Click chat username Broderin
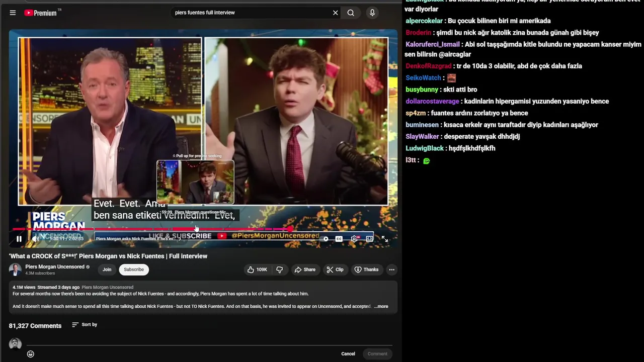This screenshot has height=362, width=644. click(419, 33)
